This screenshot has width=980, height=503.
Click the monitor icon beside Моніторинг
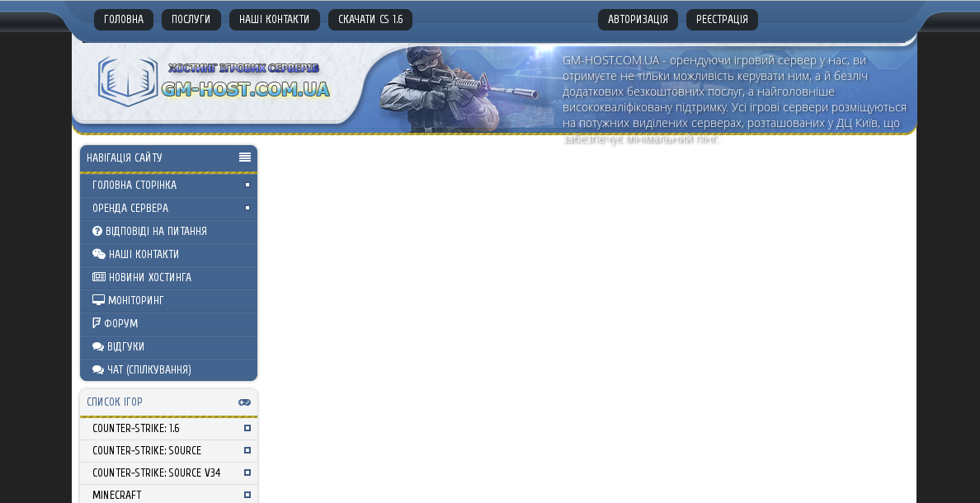click(98, 300)
